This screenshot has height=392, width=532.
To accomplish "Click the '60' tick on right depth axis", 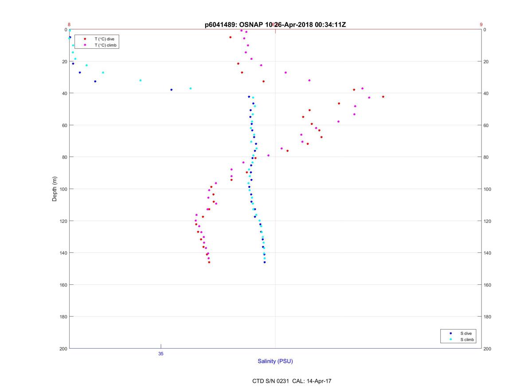I will (x=486, y=125).
